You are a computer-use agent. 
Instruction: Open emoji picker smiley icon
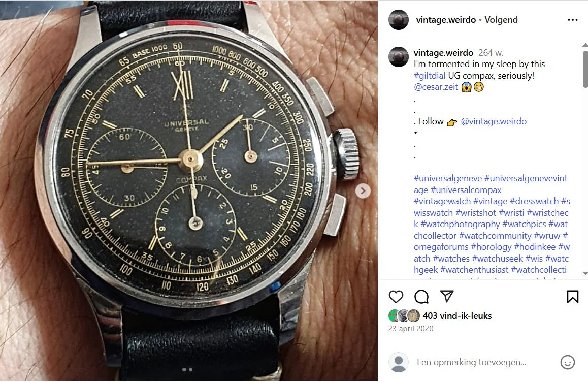click(567, 362)
